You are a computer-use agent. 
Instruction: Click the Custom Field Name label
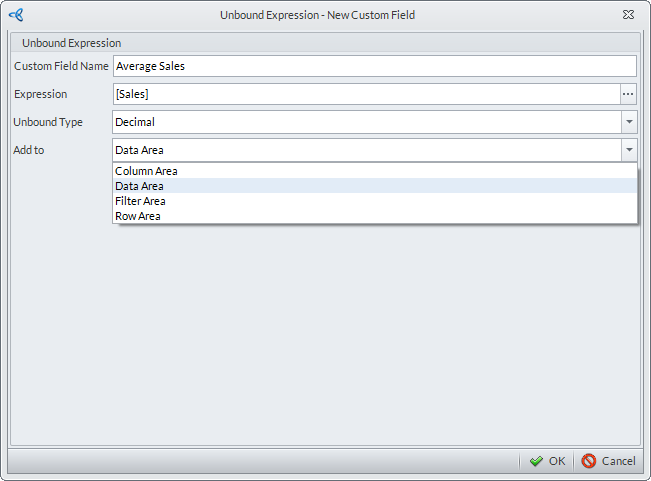[61, 66]
